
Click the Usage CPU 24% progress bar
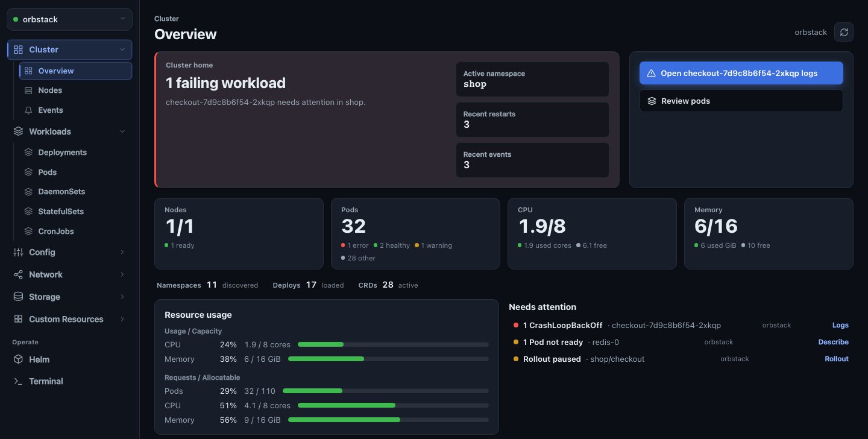pyautogui.click(x=393, y=344)
